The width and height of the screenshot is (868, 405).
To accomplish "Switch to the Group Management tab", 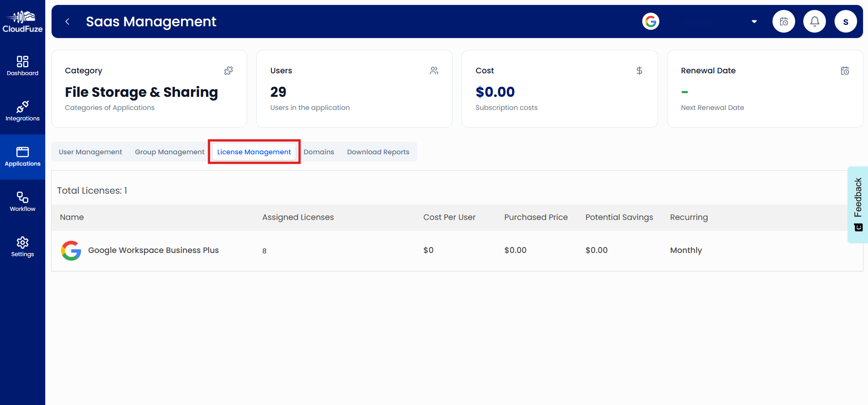I will pos(170,152).
